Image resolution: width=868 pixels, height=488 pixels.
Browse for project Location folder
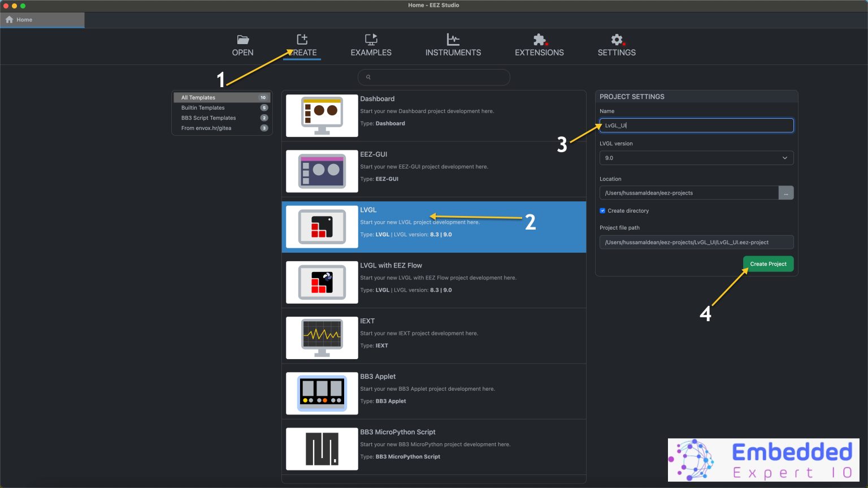tap(786, 192)
